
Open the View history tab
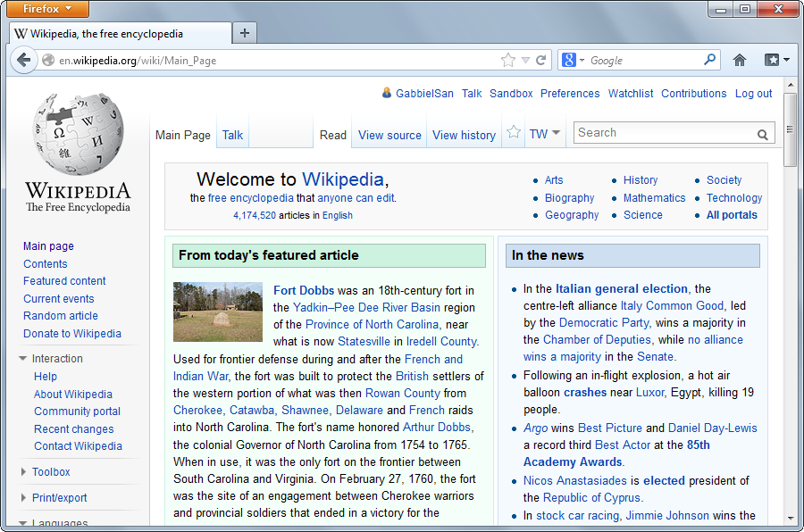(464, 136)
